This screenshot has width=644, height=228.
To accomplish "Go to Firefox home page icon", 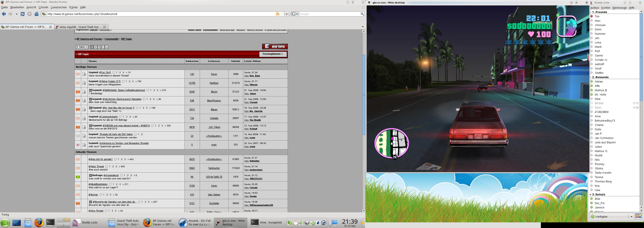I will point(37,14).
